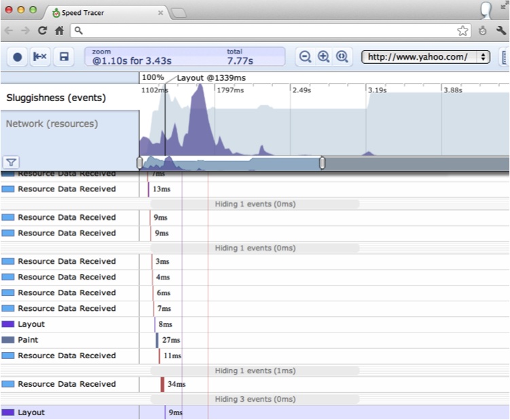Image resolution: width=510 pixels, height=420 pixels.
Task: Open the Speed Tracer extension icon
Action: pos(483,31)
